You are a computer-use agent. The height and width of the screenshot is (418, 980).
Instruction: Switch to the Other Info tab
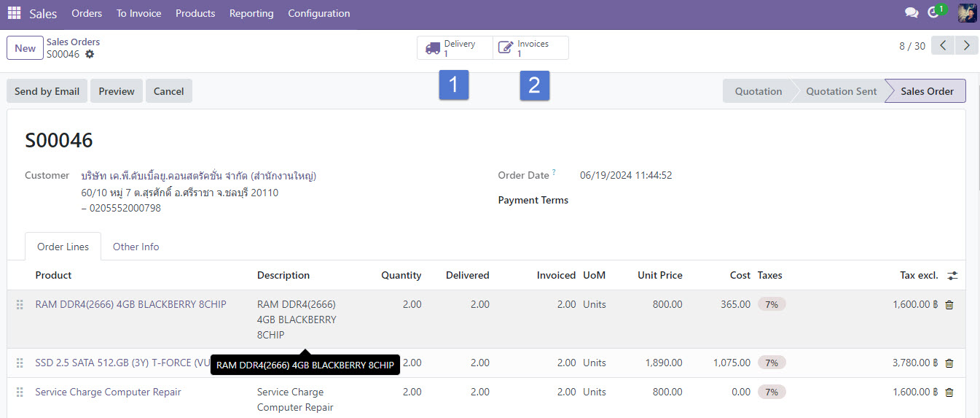click(x=136, y=247)
